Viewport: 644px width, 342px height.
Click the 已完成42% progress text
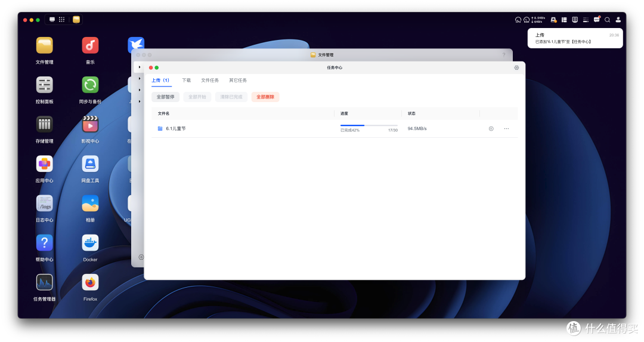[x=350, y=130]
